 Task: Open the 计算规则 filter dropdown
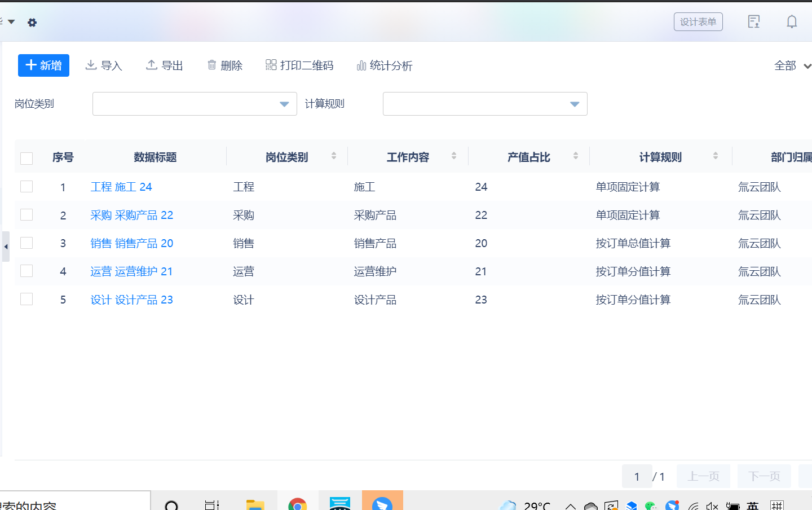point(485,104)
